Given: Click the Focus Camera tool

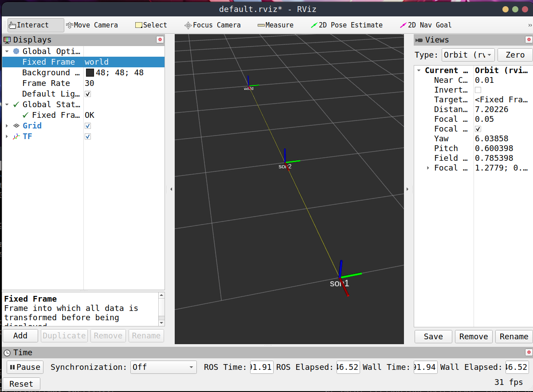Looking at the screenshot, I should tap(212, 25).
